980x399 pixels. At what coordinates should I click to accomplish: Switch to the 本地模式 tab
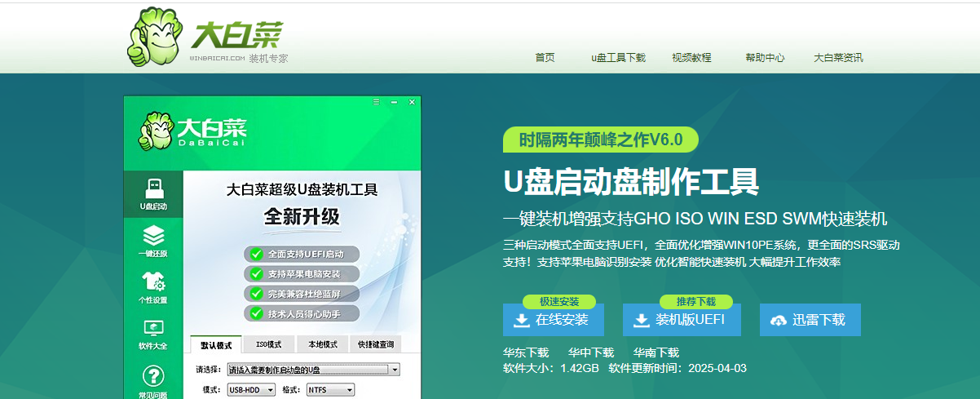(x=322, y=344)
